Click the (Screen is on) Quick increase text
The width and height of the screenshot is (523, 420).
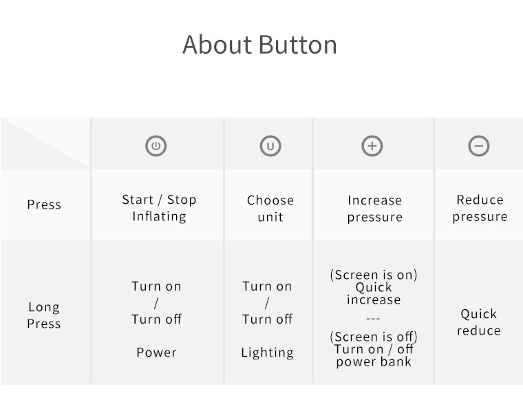tap(374, 287)
